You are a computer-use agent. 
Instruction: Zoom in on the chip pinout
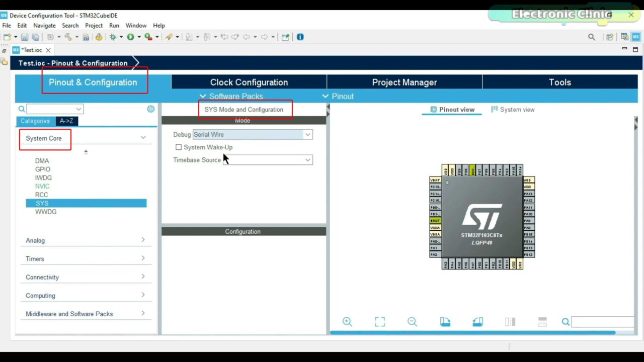347,322
